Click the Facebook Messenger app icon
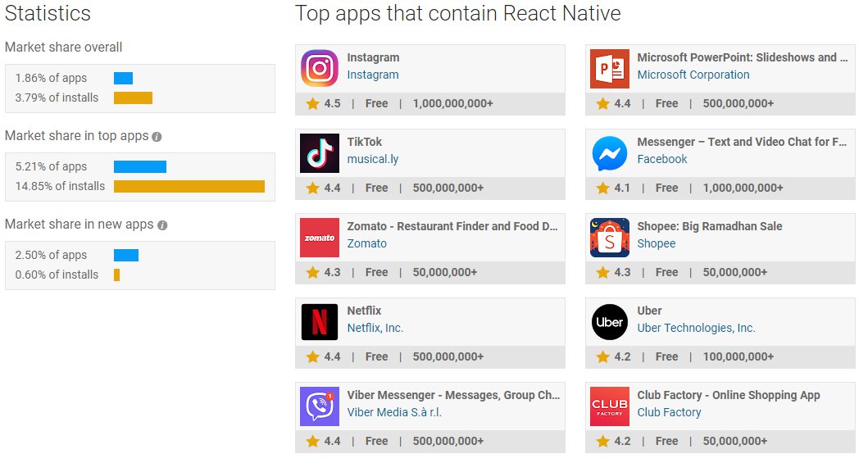This screenshot has width=868, height=463. click(x=610, y=153)
